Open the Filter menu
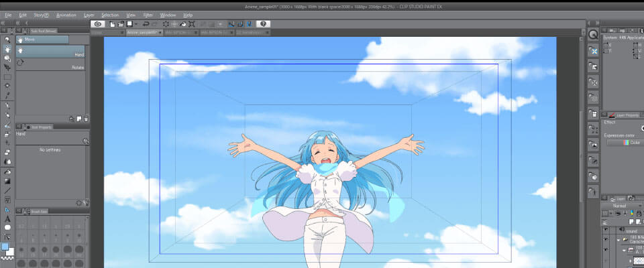Viewport: 644px width, 268px height. (148, 15)
